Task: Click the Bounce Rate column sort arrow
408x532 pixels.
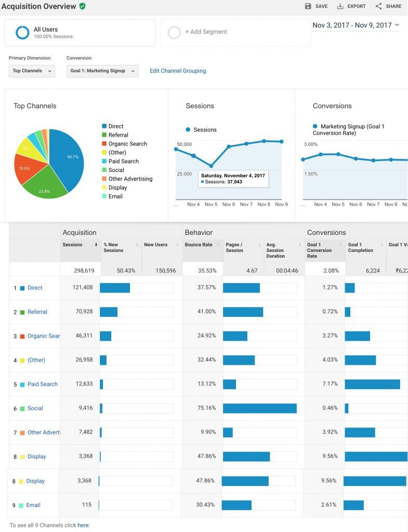Action: 218,245
